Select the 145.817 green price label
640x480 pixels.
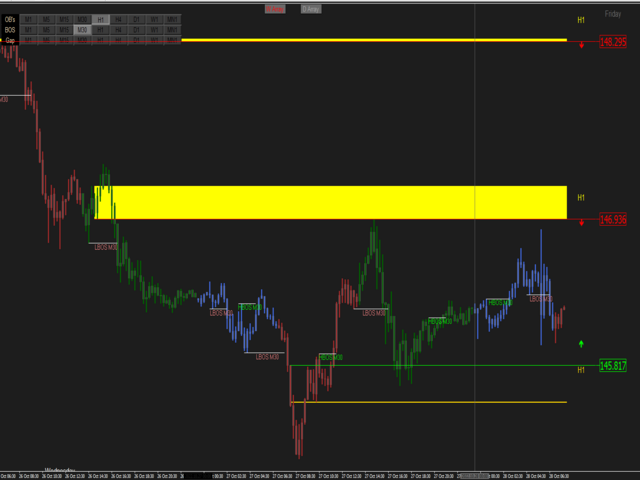pyautogui.click(x=613, y=365)
